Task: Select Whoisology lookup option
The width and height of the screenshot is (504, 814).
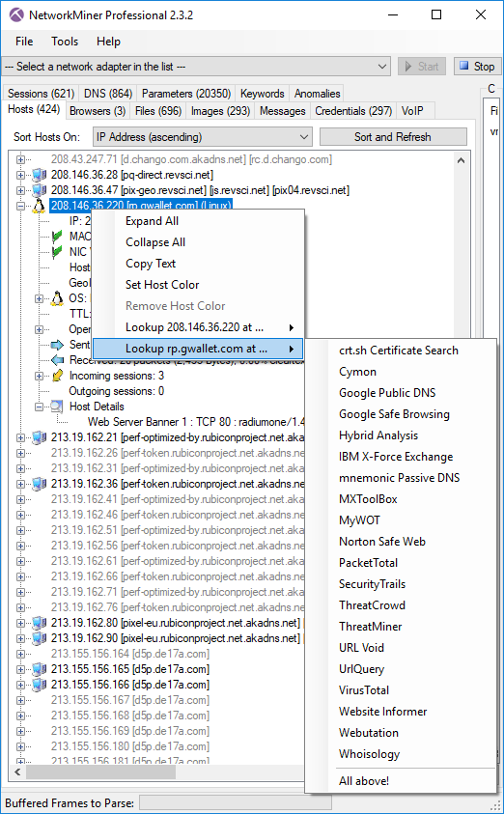Action: pyautogui.click(x=400, y=754)
